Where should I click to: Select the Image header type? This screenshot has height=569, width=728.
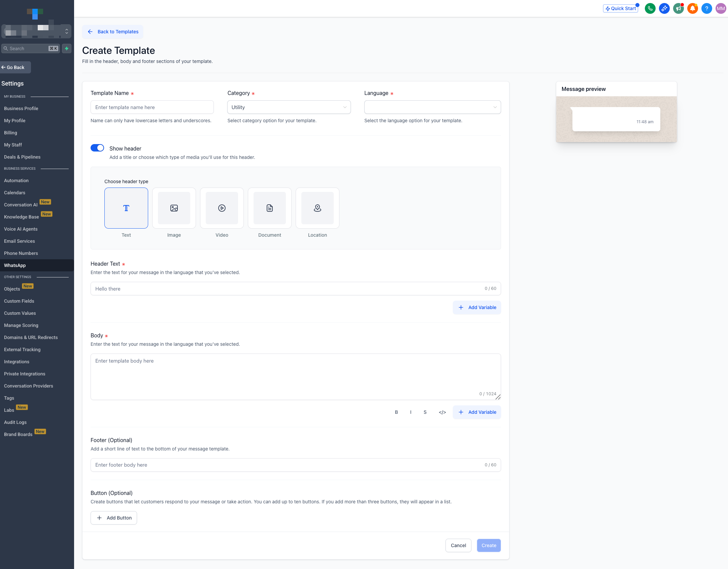point(174,208)
